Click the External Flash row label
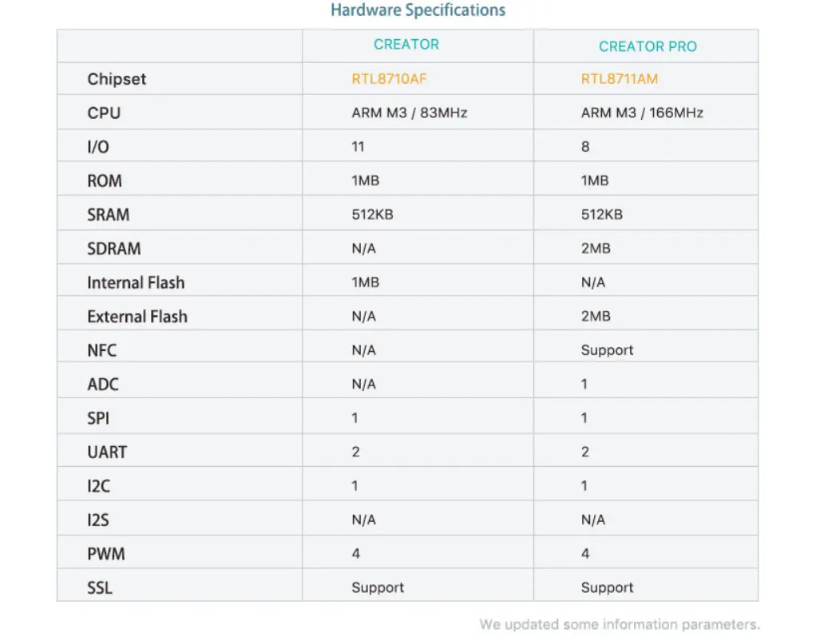Viewport: 816px width, 644px height. pyautogui.click(x=137, y=316)
